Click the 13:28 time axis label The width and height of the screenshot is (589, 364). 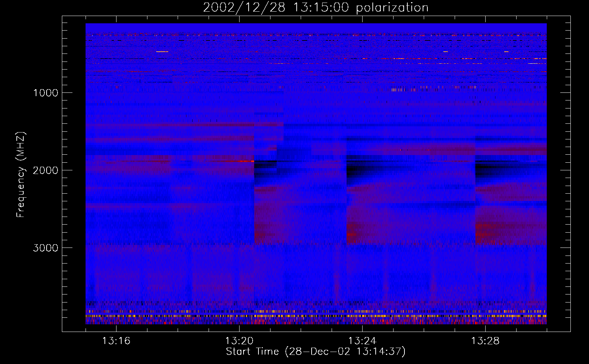pyautogui.click(x=485, y=341)
